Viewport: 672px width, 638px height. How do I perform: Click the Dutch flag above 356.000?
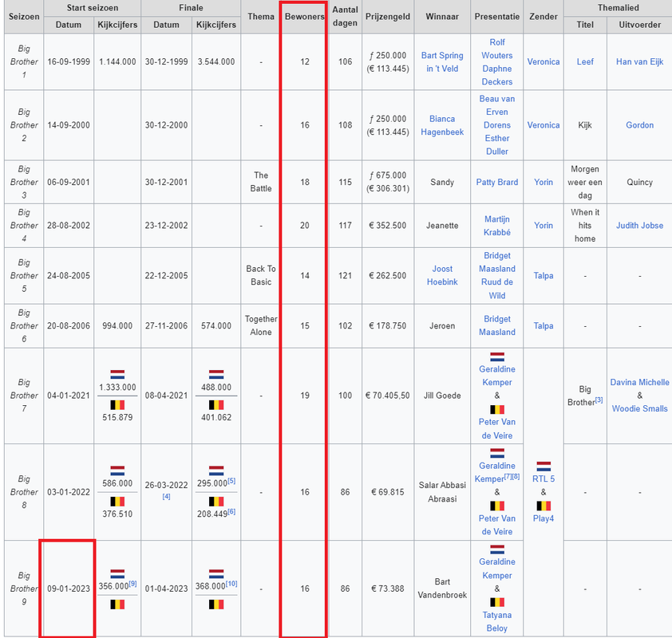117,573
